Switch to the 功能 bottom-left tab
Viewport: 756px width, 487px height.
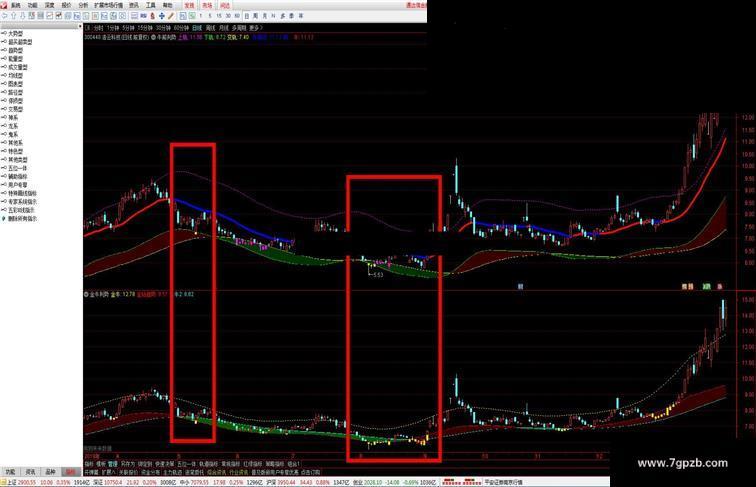[x=10, y=472]
